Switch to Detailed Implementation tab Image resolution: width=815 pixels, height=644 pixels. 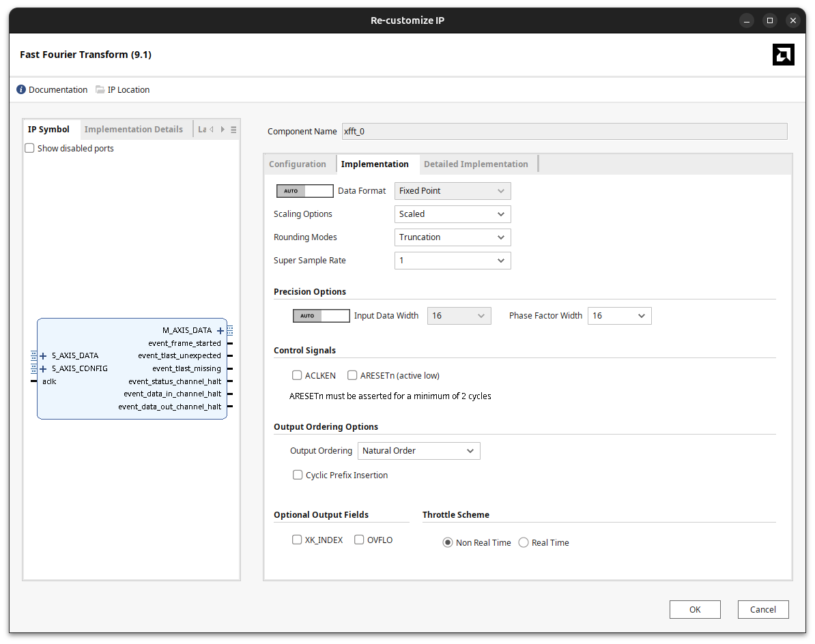point(476,164)
